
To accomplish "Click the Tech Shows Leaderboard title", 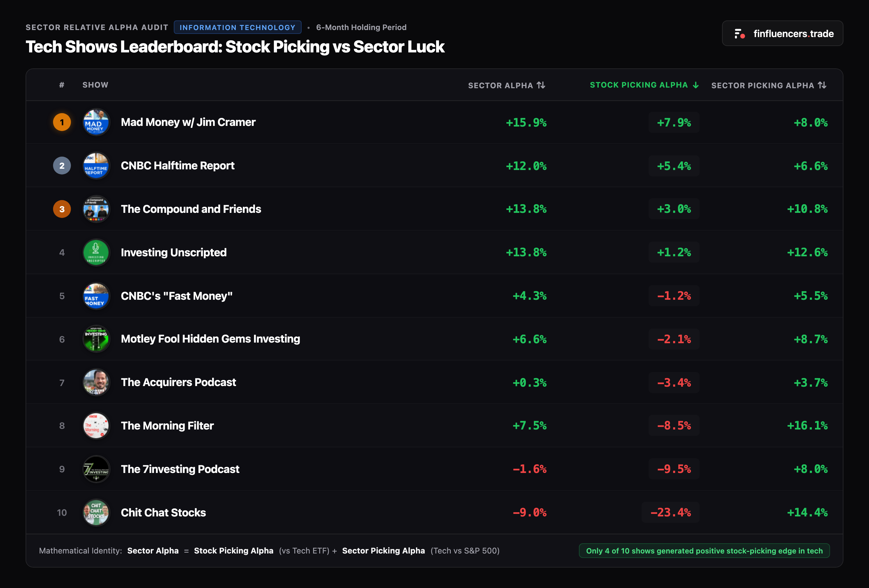I will (x=235, y=47).
